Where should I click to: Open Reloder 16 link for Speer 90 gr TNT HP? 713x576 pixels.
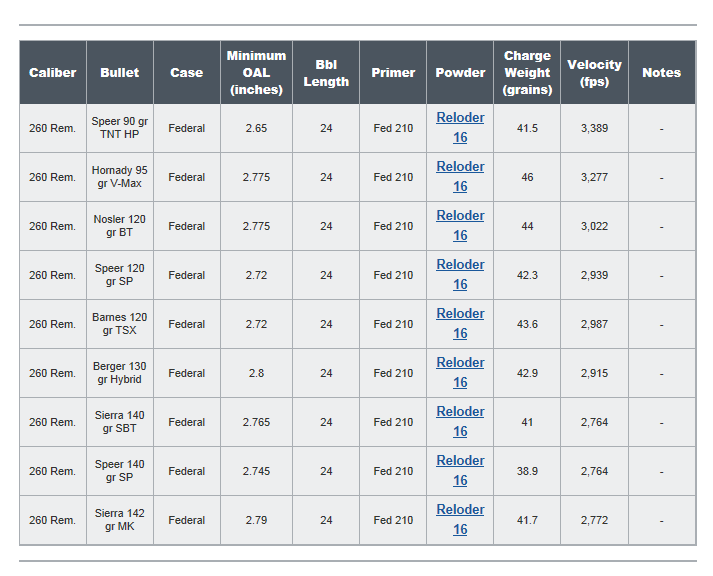pos(460,127)
